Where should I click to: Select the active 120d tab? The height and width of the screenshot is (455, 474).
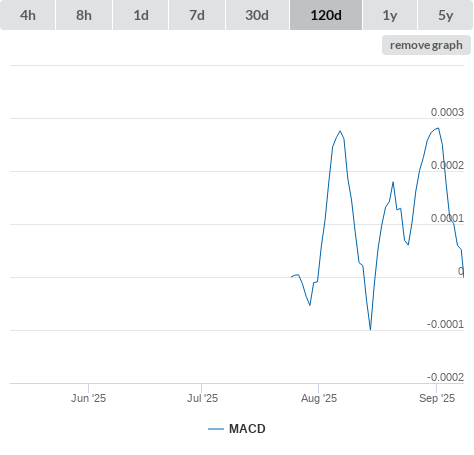326,15
